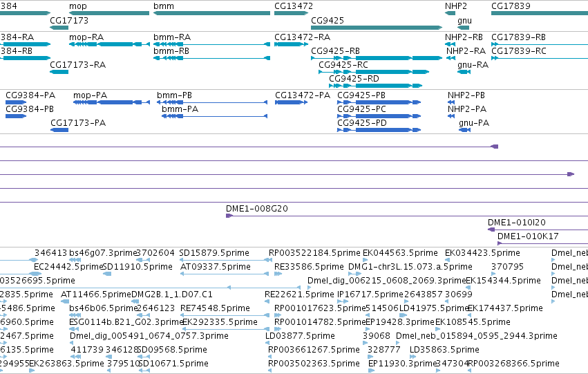
Task: Click the AT11466.5prime EST label
Action: [96, 294]
